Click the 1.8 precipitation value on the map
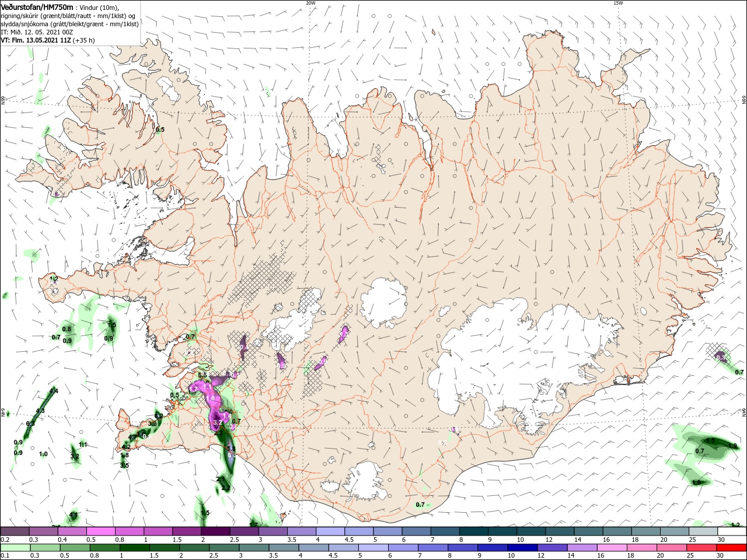747x560 pixels. tap(124, 456)
